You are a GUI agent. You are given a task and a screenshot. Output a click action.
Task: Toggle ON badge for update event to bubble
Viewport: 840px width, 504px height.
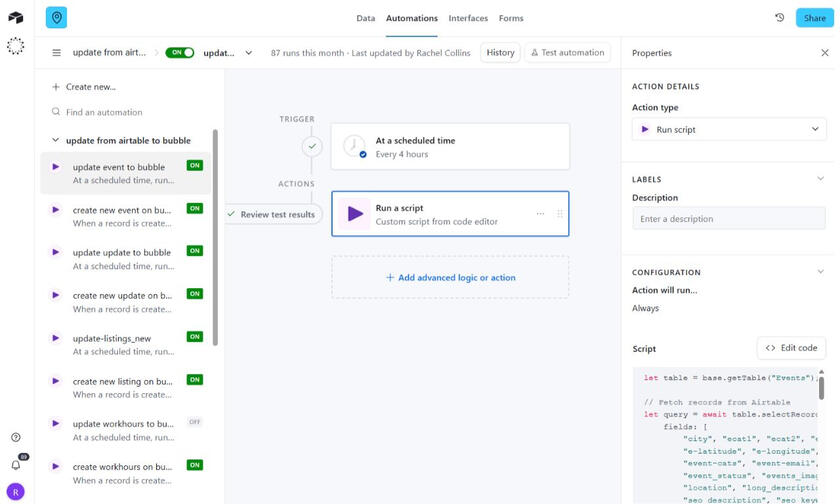[x=194, y=166]
